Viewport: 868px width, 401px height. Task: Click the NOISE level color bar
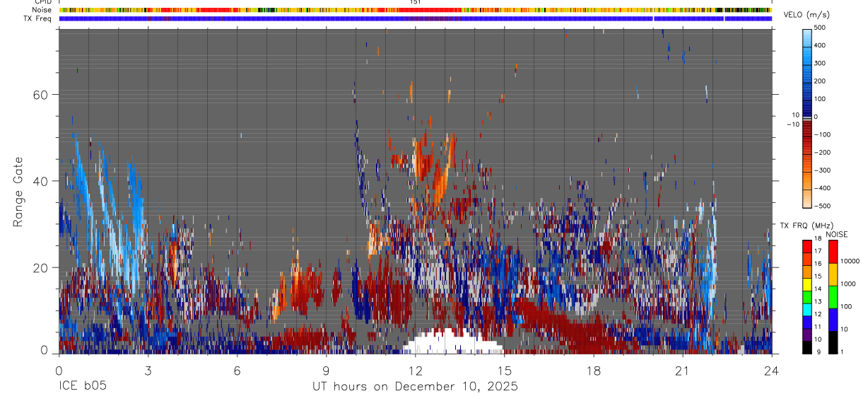[833, 297]
